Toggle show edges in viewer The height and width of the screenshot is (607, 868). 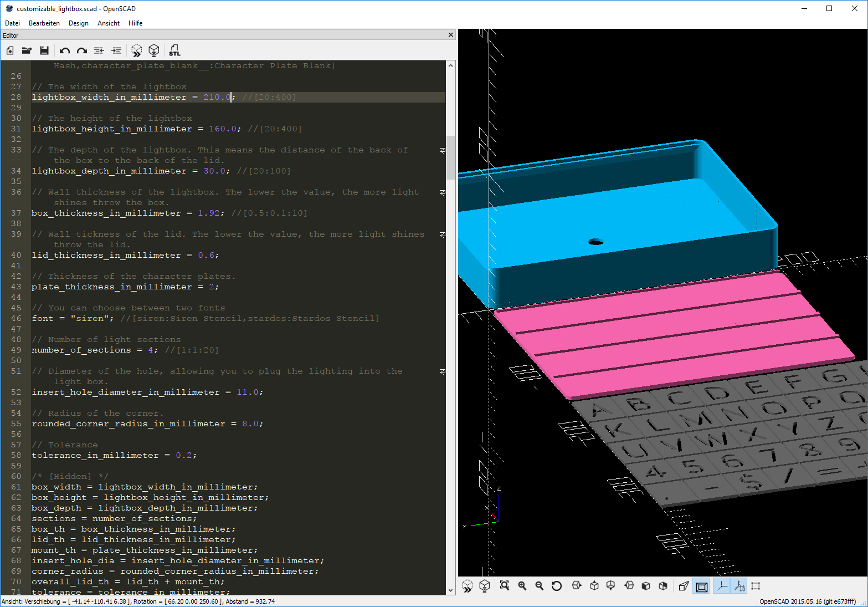(756, 586)
